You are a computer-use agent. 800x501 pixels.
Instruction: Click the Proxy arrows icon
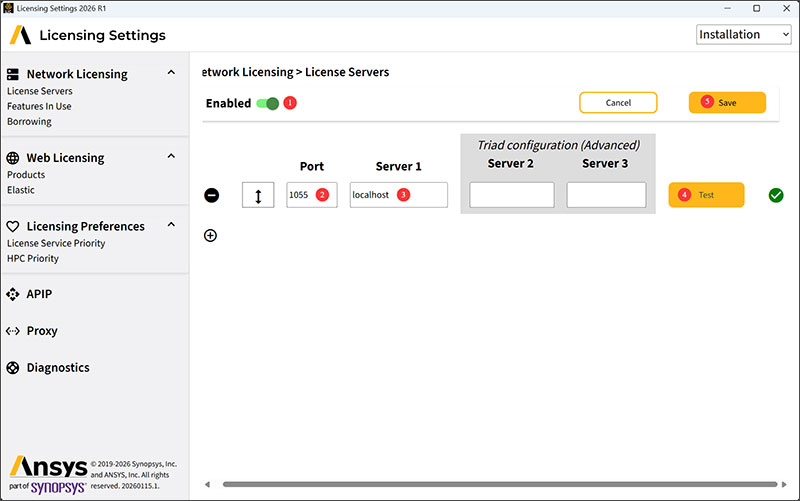[x=13, y=331]
